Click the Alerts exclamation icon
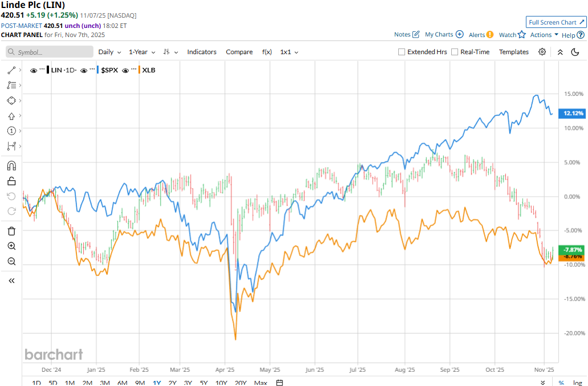Screen dimensions: 588x386 pos(490,35)
